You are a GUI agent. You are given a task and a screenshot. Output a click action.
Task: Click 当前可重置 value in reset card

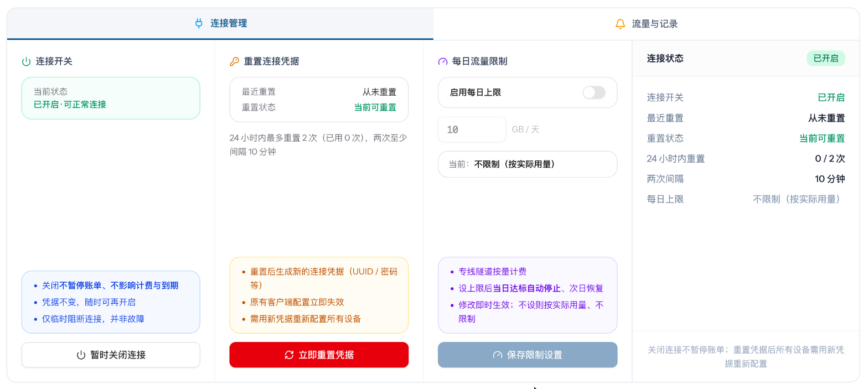point(375,107)
